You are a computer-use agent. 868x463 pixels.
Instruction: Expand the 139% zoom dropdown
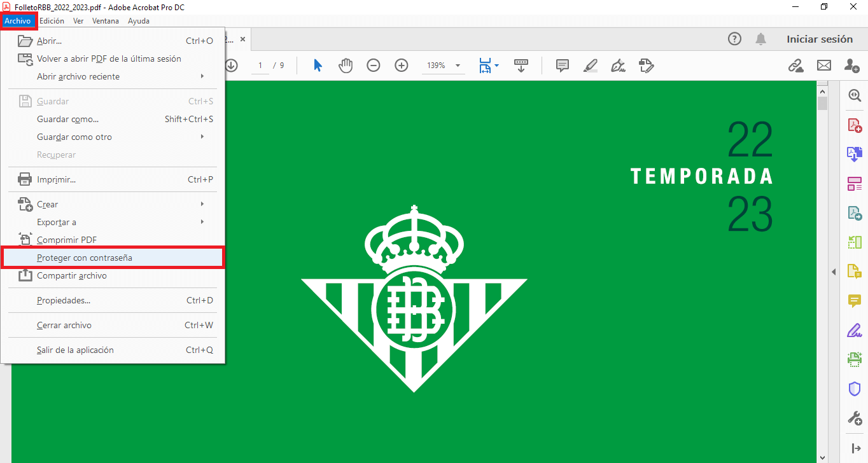(x=458, y=66)
